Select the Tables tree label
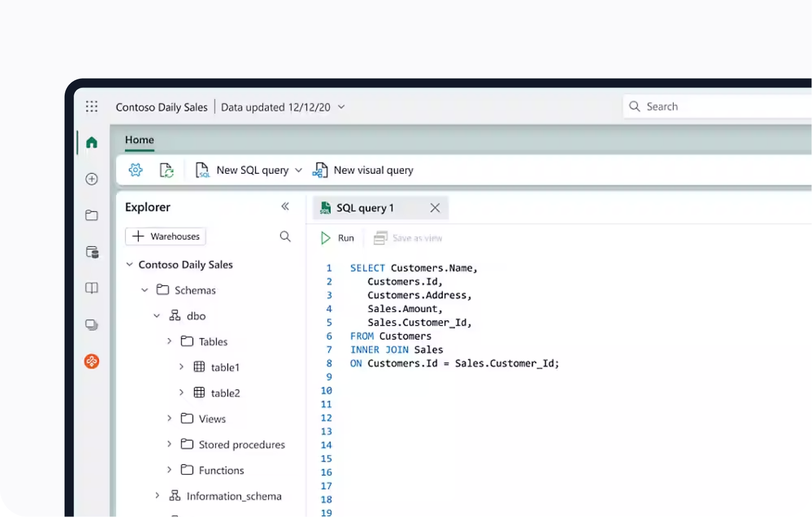This screenshot has width=812, height=517. (x=213, y=341)
